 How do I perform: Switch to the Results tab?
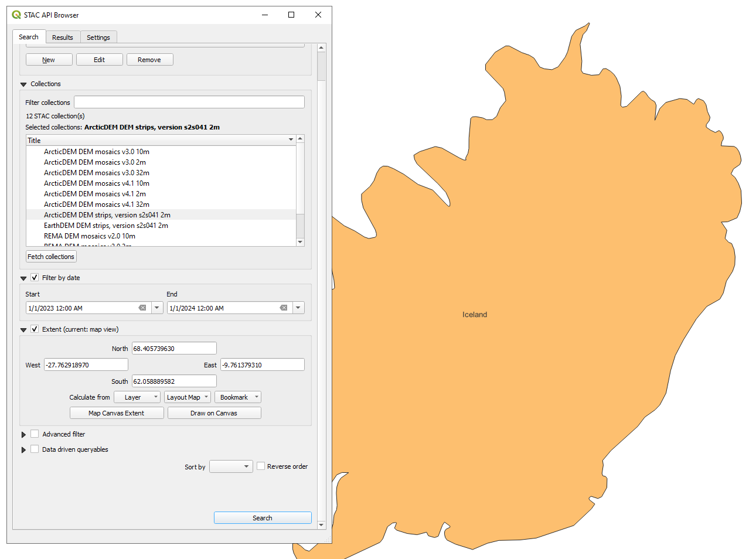(x=63, y=38)
